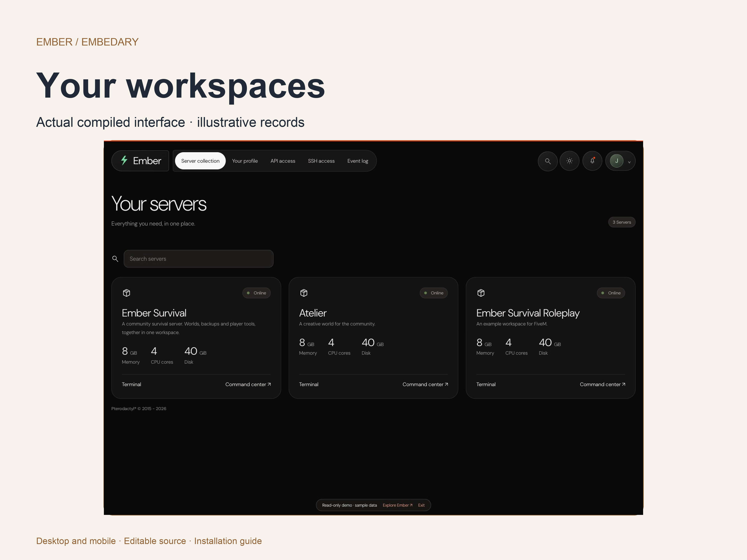The image size is (747, 560).
Task: Click the Your servers heading
Action: point(159,204)
